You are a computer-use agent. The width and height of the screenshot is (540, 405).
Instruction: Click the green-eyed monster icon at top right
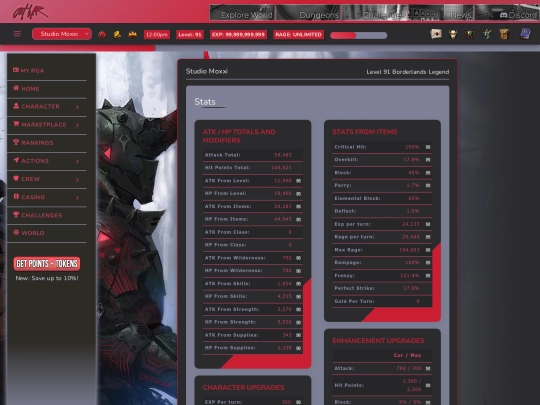point(469,34)
